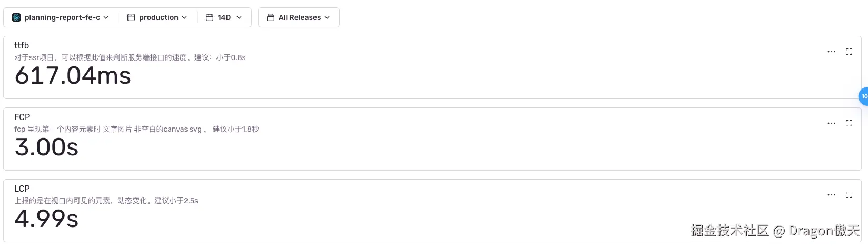Image resolution: width=868 pixels, height=247 pixels.
Task: Open the FCP widget ellipsis menu
Action: pos(831,123)
